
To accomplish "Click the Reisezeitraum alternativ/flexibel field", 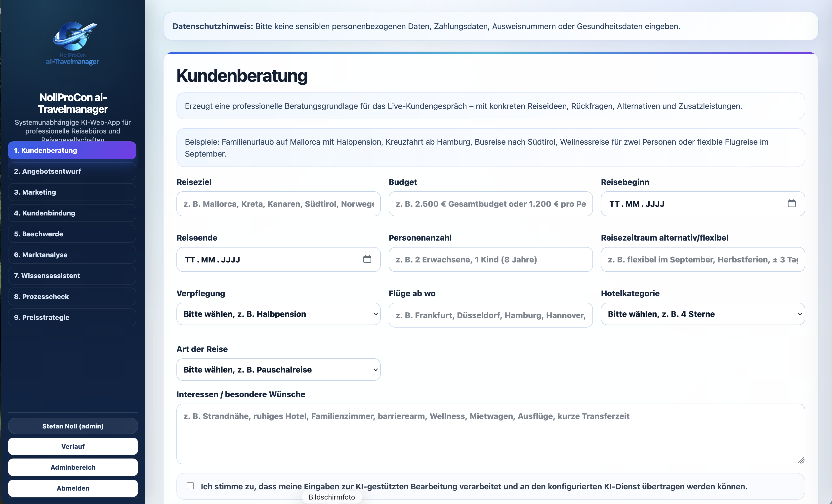I will coord(703,260).
